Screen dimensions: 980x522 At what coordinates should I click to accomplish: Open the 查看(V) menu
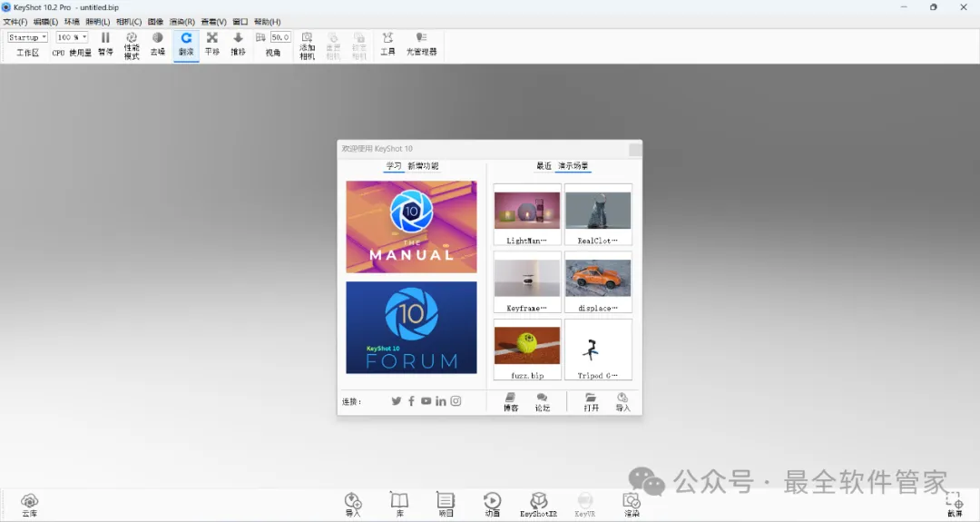(214, 22)
